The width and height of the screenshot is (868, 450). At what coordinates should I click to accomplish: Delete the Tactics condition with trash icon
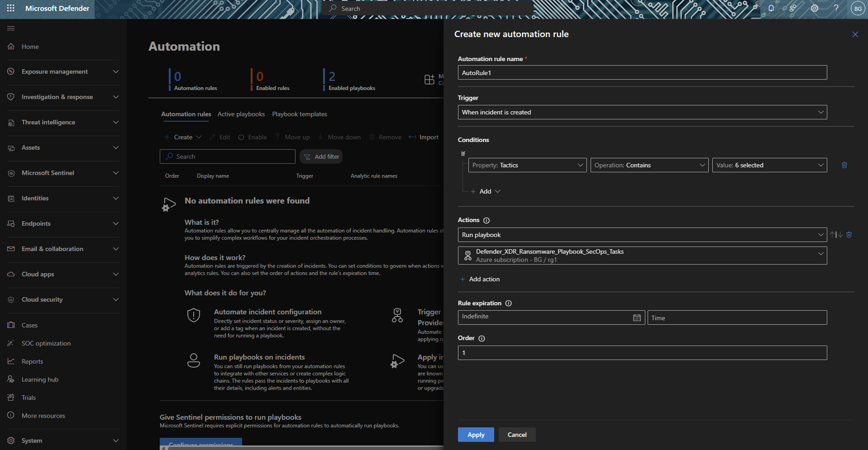[x=844, y=165]
